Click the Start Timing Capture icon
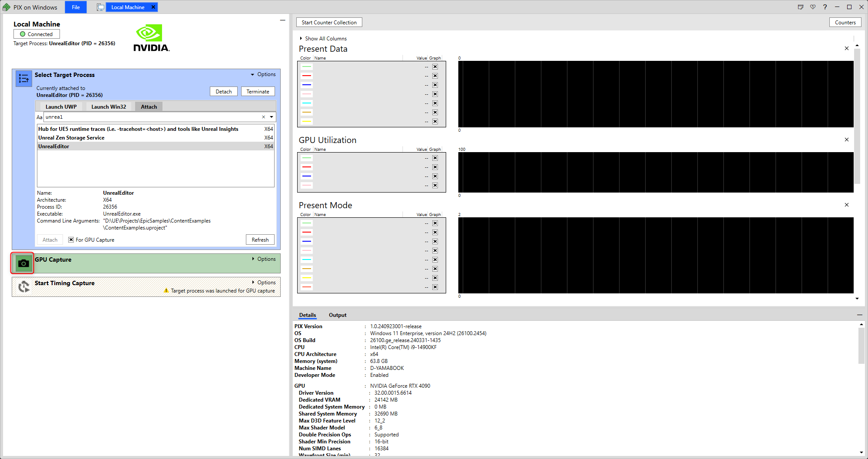The height and width of the screenshot is (459, 868). coord(23,286)
